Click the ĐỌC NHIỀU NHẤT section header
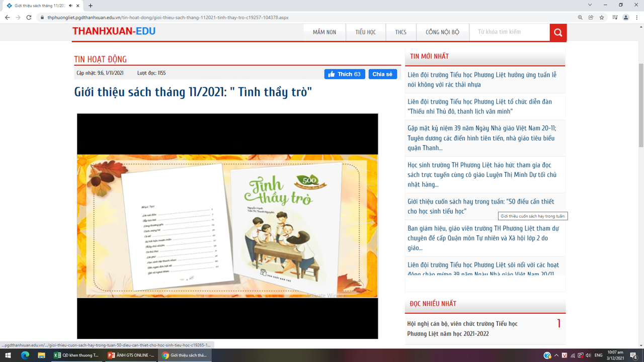The image size is (644, 362). (x=433, y=304)
